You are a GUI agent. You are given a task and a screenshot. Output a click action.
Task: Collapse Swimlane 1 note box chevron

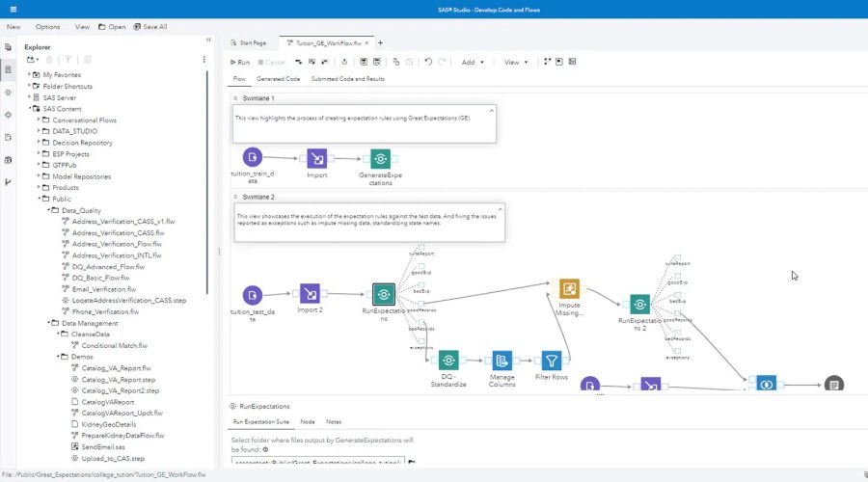tap(491, 111)
